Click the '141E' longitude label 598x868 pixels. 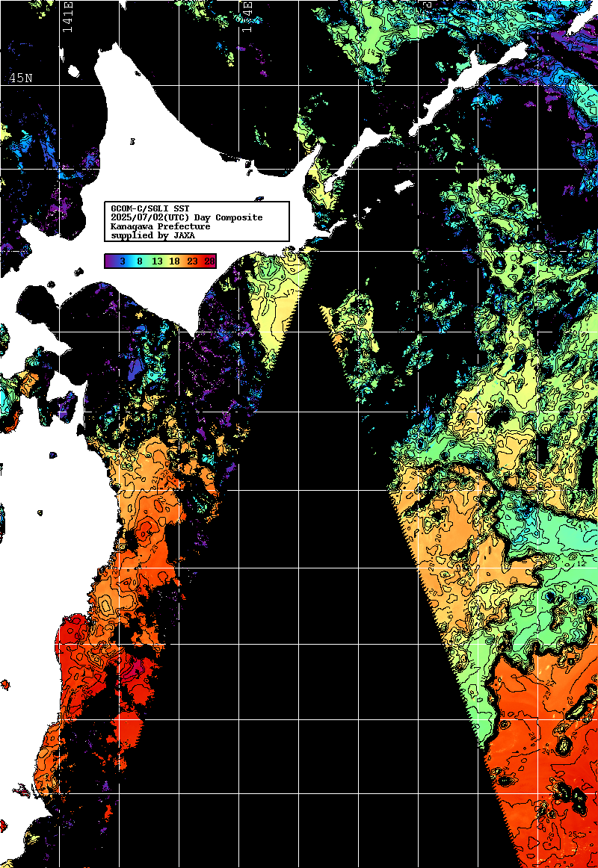(67, 16)
